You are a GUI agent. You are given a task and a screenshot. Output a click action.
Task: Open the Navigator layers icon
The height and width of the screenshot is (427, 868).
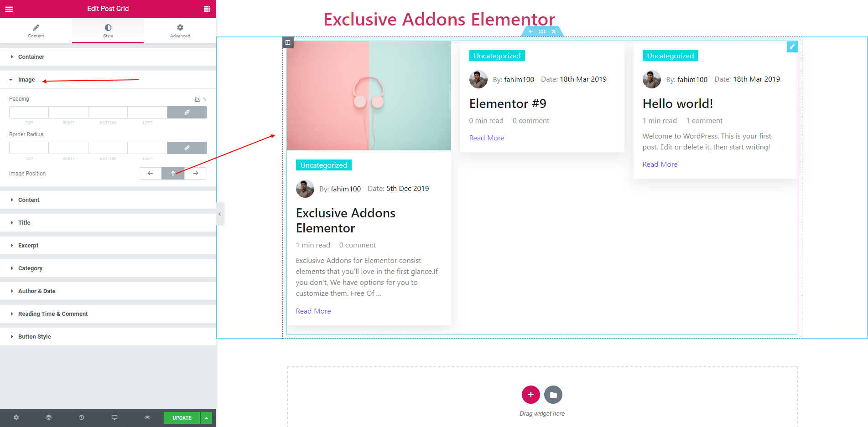click(49, 417)
